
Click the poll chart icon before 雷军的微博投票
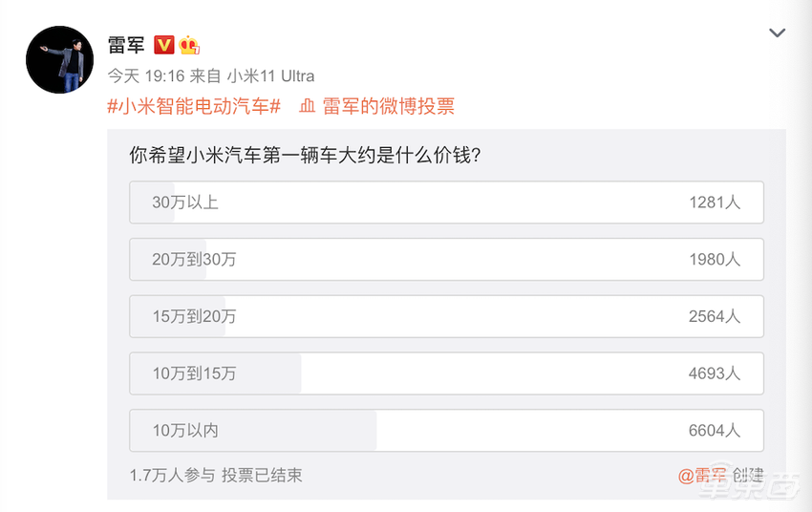coord(308,106)
